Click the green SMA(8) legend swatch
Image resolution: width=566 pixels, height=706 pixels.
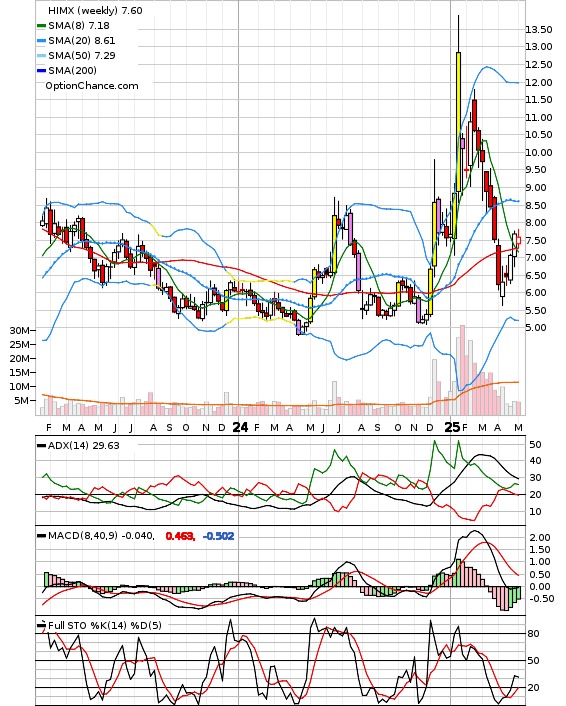coord(41,26)
